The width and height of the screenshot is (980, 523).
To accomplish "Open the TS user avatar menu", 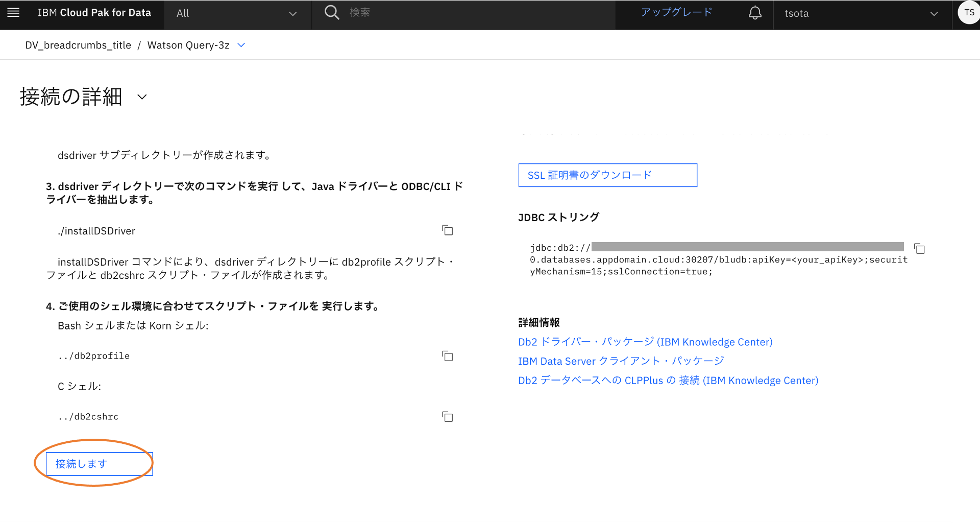I will (x=969, y=13).
